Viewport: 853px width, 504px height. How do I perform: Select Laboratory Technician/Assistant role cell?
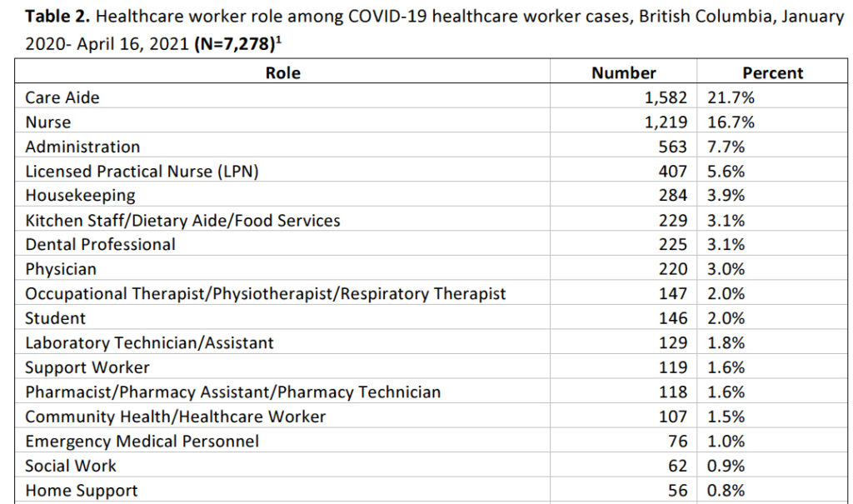149,343
